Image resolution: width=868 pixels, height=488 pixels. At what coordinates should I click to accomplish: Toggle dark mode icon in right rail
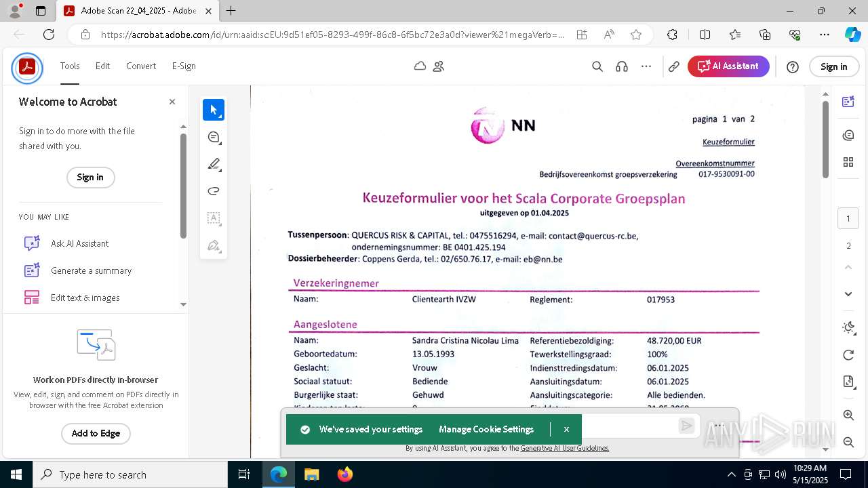(848, 328)
